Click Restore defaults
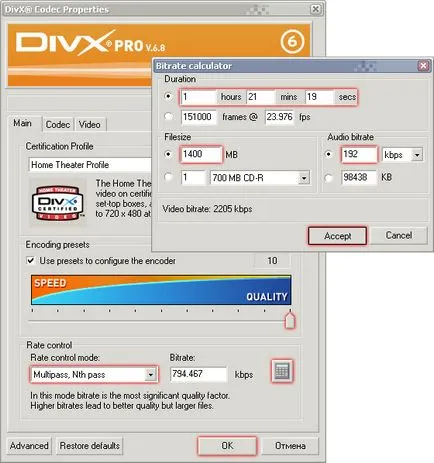The height and width of the screenshot is (463, 434). coord(89,446)
